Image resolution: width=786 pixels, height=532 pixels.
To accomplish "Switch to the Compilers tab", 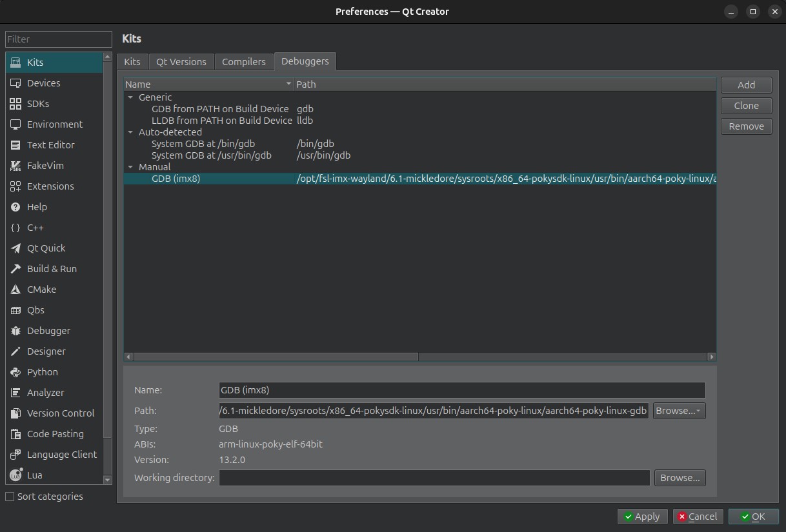I will tap(243, 62).
